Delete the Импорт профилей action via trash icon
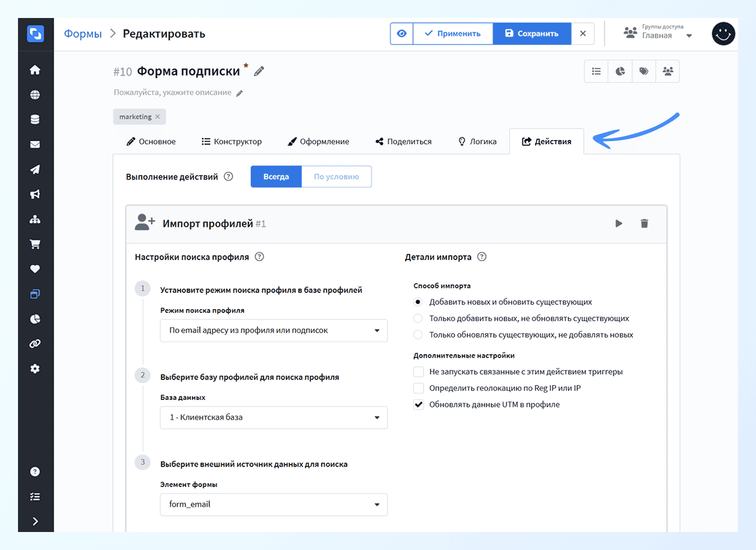Screen dimensions: 756x550 (x=644, y=223)
